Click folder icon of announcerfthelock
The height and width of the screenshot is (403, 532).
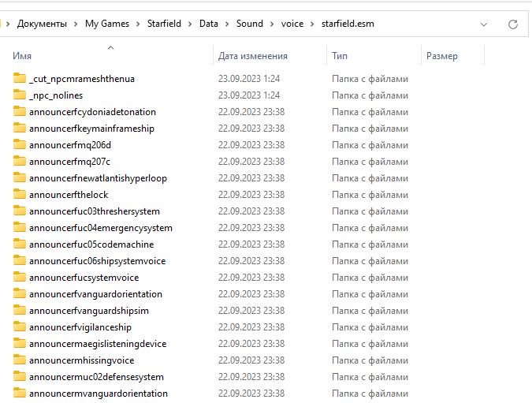coord(20,194)
